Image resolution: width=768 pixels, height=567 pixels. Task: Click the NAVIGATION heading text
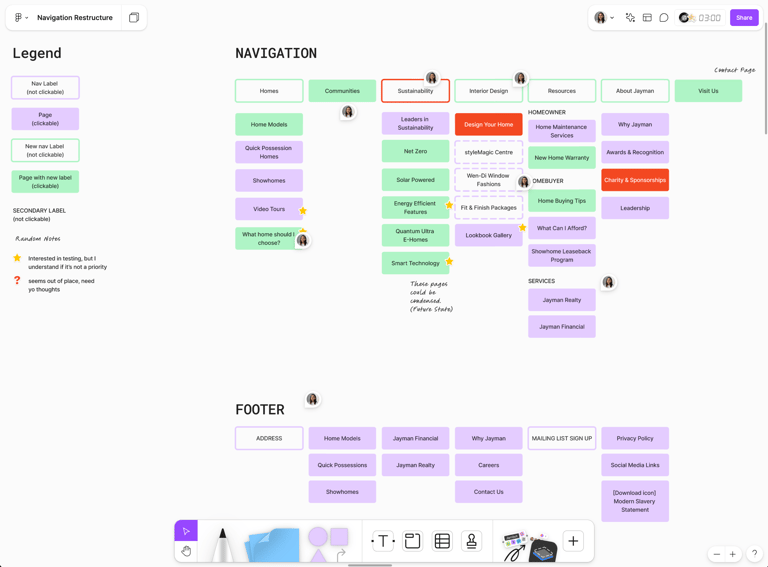coord(276,53)
